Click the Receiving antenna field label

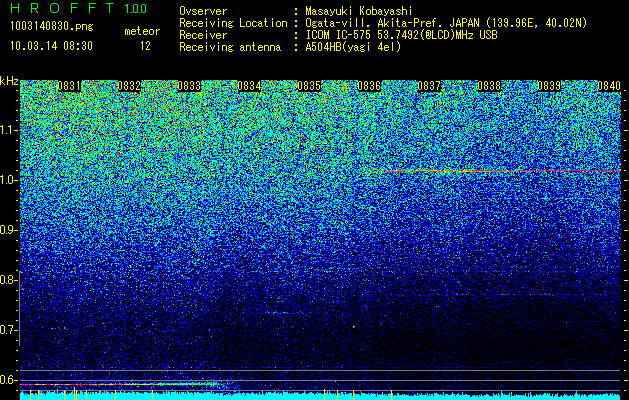click(230, 47)
